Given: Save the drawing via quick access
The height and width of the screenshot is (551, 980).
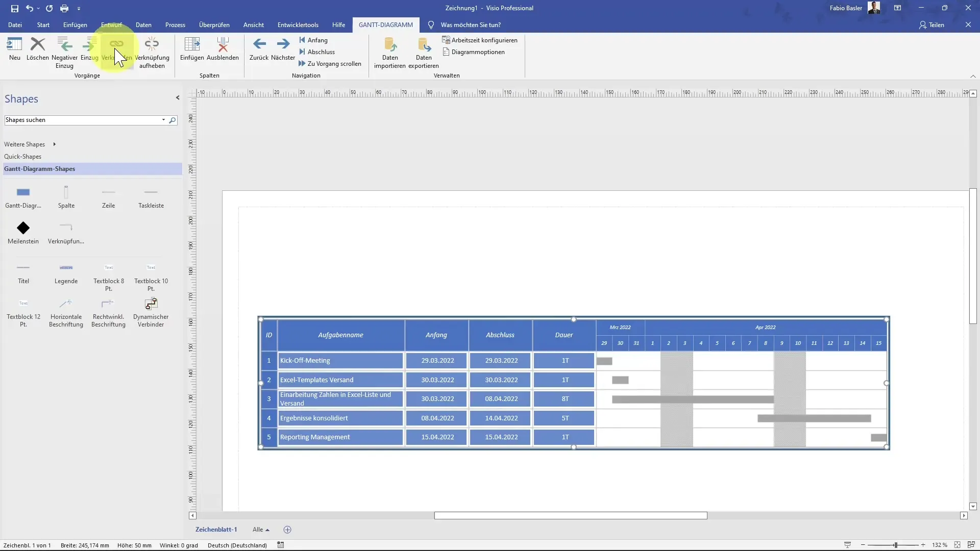Looking at the screenshot, I should (15, 8).
